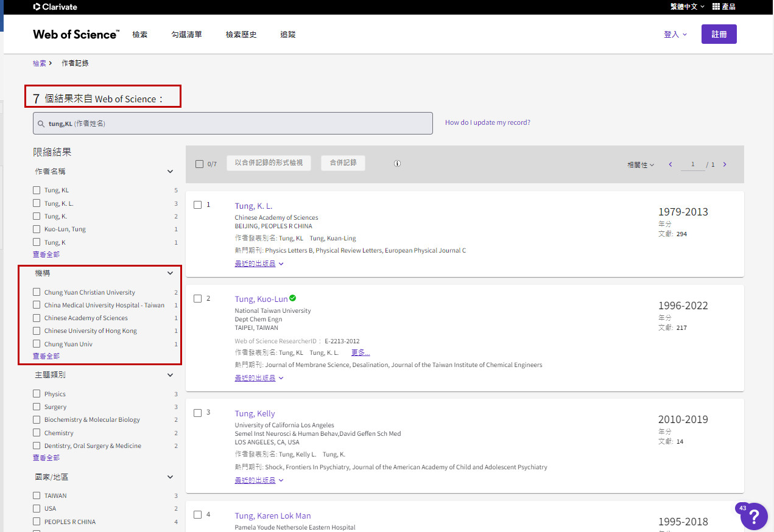Click the verified badge next to Tung, Kuo-Lun
This screenshot has width=774, height=532.
(x=293, y=298)
